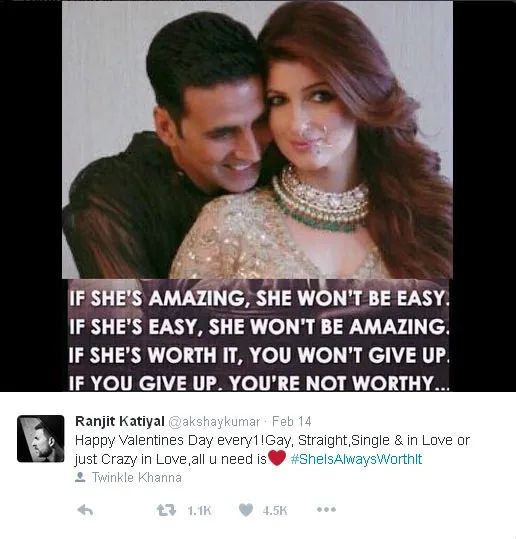View the 4.5K likes count
This screenshot has height=539, width=516.
(275, 510)
